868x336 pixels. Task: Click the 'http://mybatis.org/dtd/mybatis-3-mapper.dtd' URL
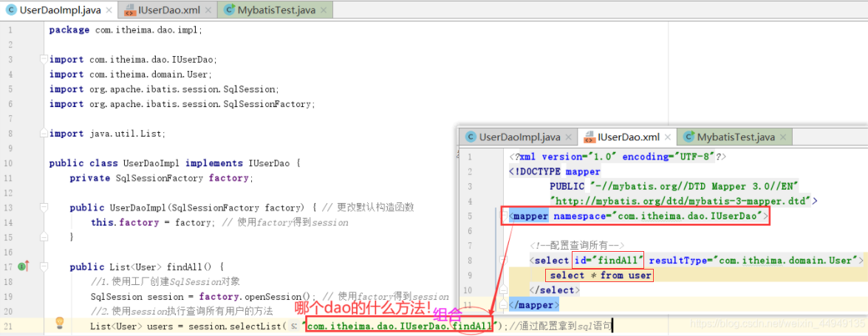click(680, 202)
